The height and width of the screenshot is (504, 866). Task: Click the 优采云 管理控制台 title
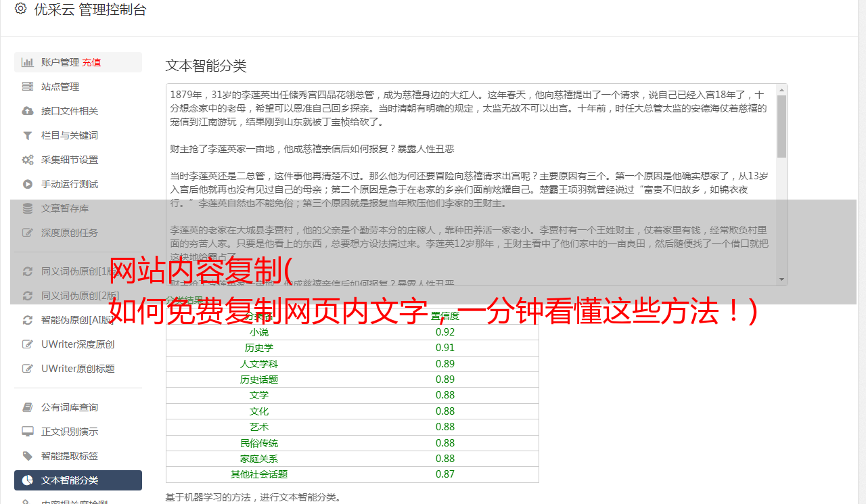coord(90,9)
